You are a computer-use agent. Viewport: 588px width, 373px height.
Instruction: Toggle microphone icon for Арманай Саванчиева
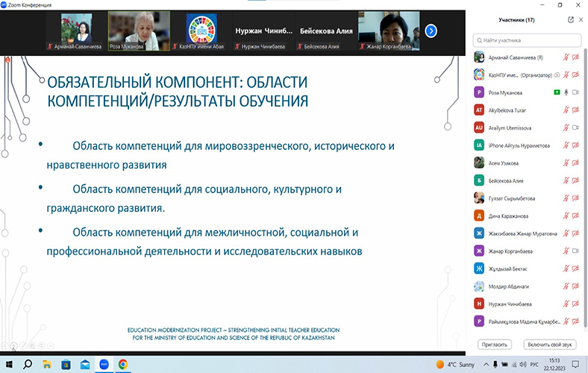point(566,57)
